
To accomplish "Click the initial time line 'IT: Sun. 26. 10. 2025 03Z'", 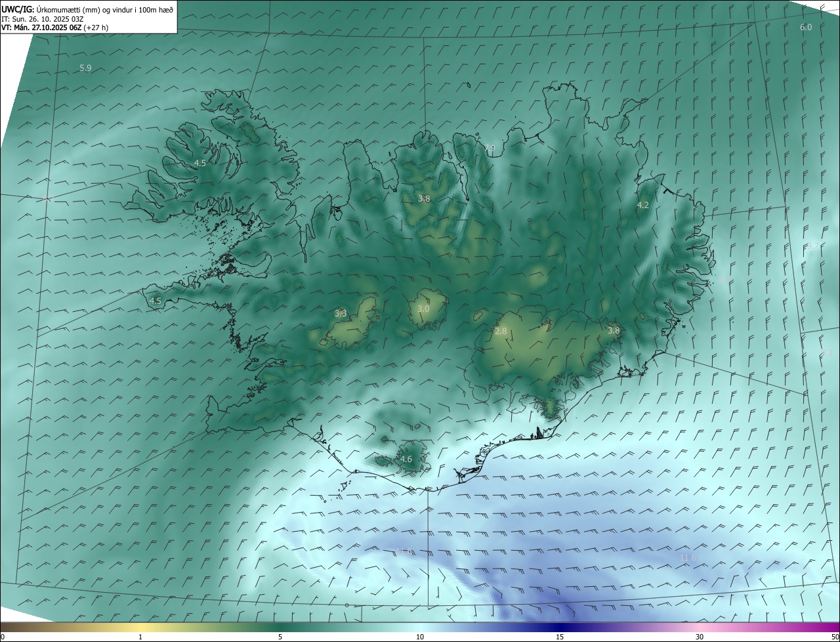I will click(42, 18).
